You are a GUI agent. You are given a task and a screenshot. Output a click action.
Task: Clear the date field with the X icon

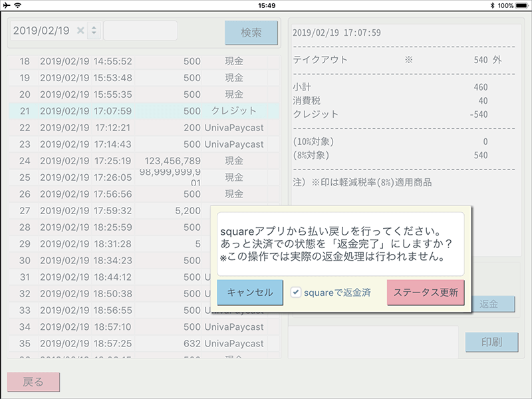pos(80,31)
